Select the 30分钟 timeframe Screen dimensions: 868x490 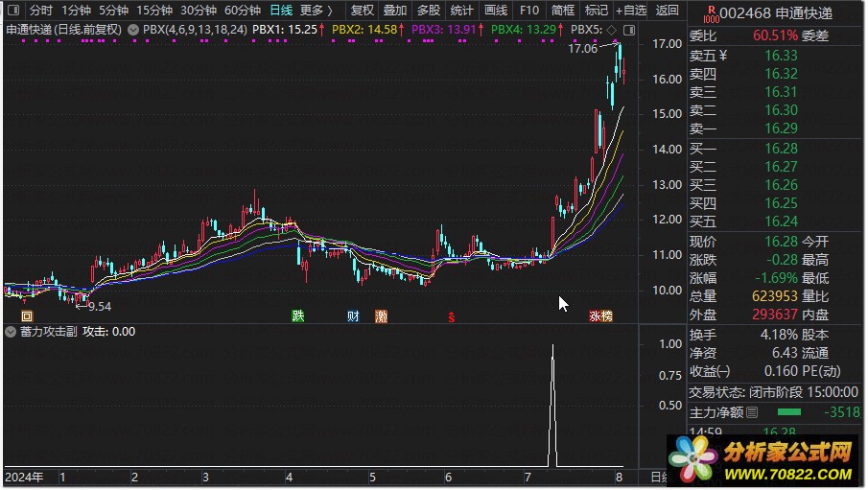[199, 10]
